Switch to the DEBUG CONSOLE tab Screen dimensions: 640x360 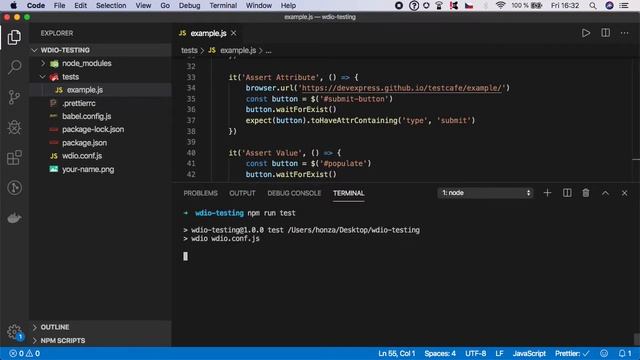click(294, 193)
